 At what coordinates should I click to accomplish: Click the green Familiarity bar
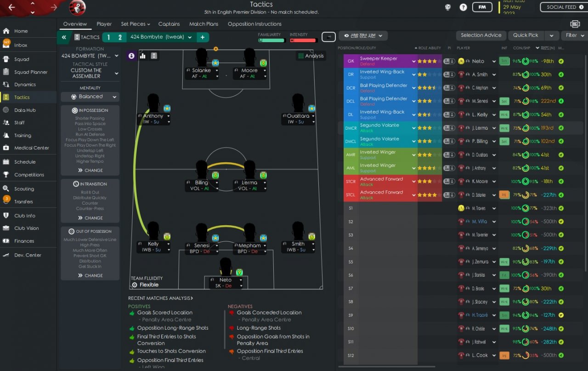271,40
